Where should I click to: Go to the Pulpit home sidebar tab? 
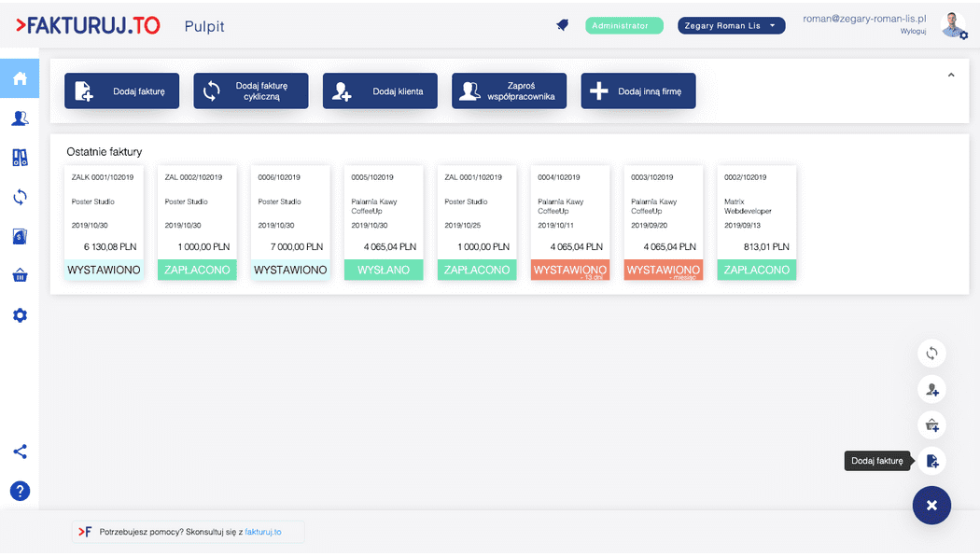point(20,78)
